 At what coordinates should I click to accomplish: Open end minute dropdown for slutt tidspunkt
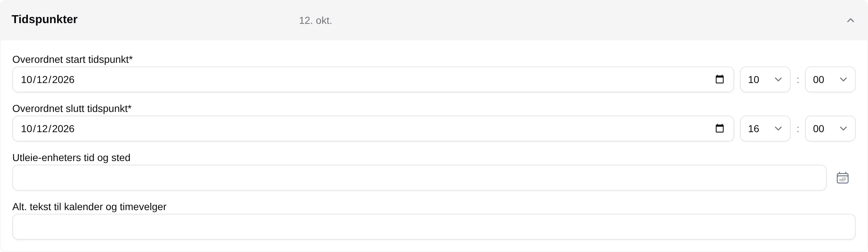(830, 129)
